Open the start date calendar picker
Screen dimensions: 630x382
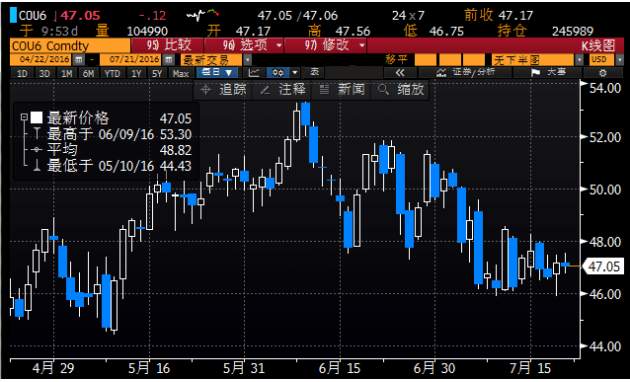click(79, 60)
